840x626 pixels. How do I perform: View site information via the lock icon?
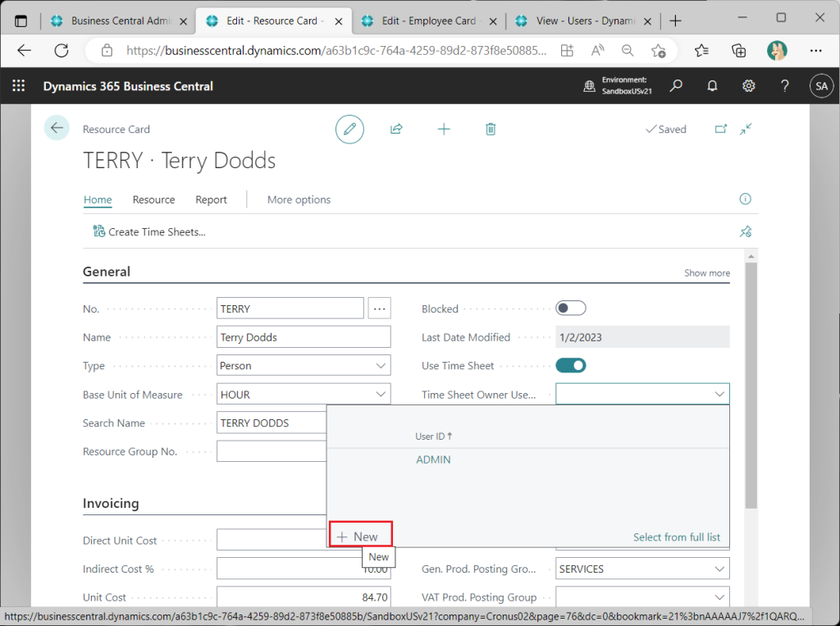point(107,51)
